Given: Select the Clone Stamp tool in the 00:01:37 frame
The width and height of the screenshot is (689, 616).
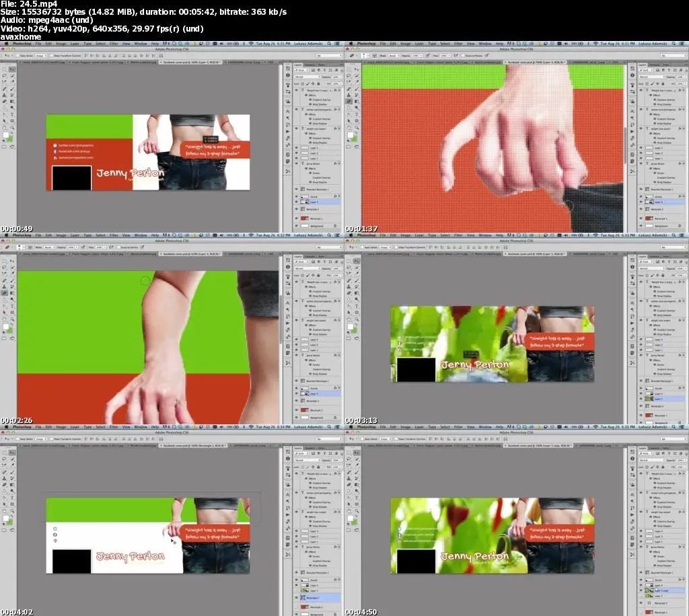Looking at the screenshot, I should click(349, 95).
